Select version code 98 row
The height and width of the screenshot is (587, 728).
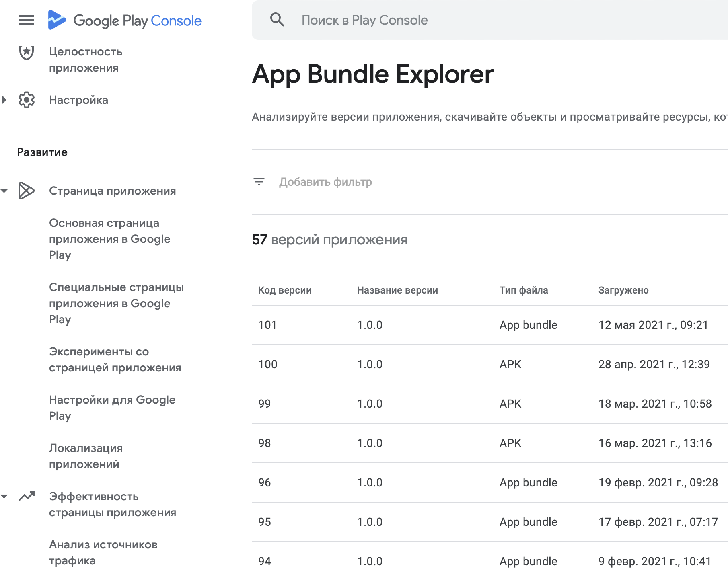490,443
